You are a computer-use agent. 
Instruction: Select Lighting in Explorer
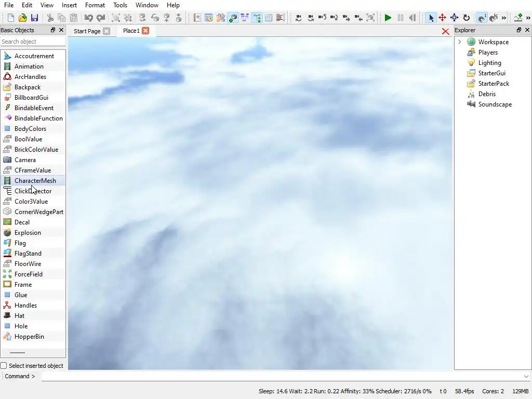coord(489,63)
